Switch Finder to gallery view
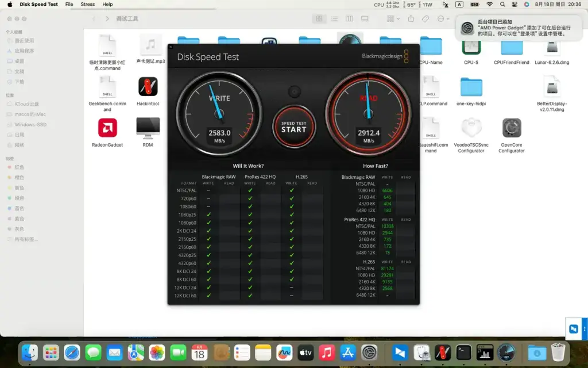The height and width of the screenshot is (368, 588). [365, 18]
